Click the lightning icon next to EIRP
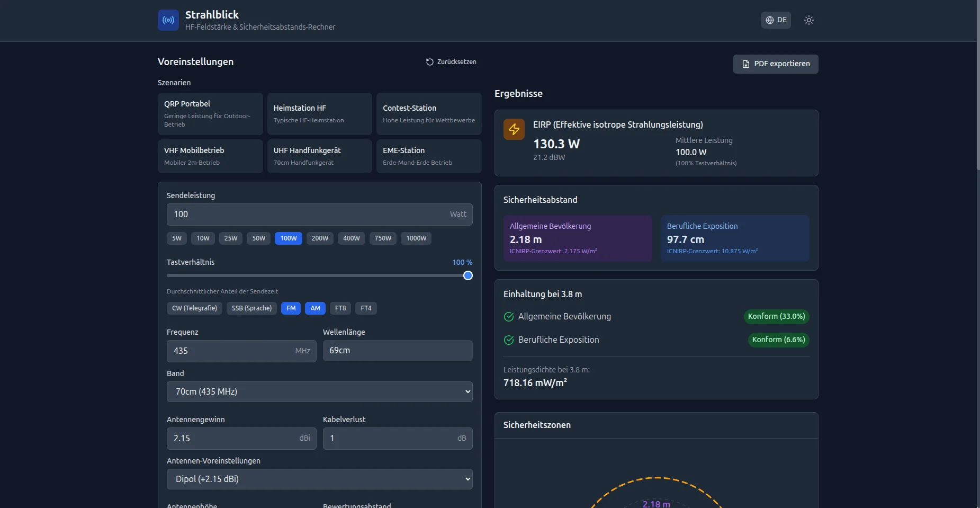 point(513,129)
